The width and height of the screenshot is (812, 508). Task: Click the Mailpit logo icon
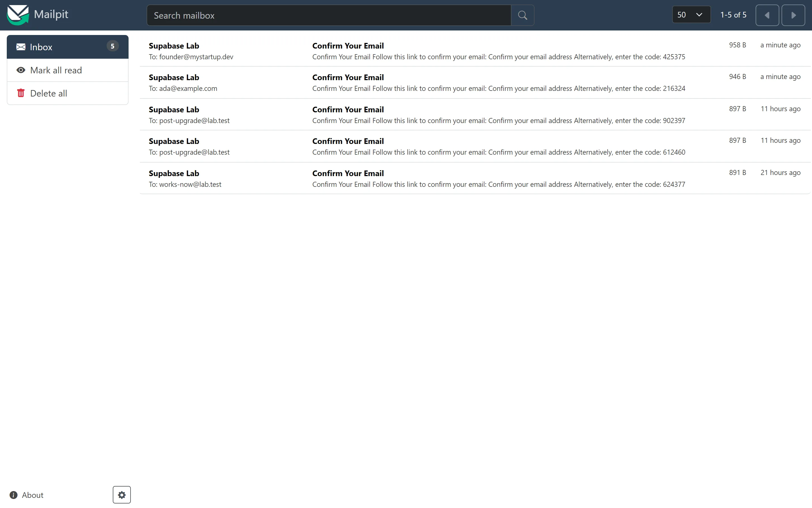(18, 15)
